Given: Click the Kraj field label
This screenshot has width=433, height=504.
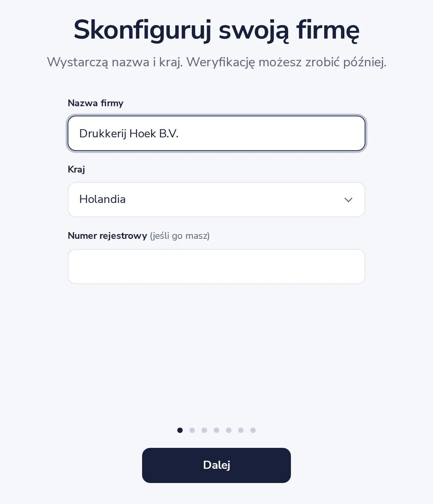Looking at the screenshot, I should pyautogui.click(x=76, y=169).
